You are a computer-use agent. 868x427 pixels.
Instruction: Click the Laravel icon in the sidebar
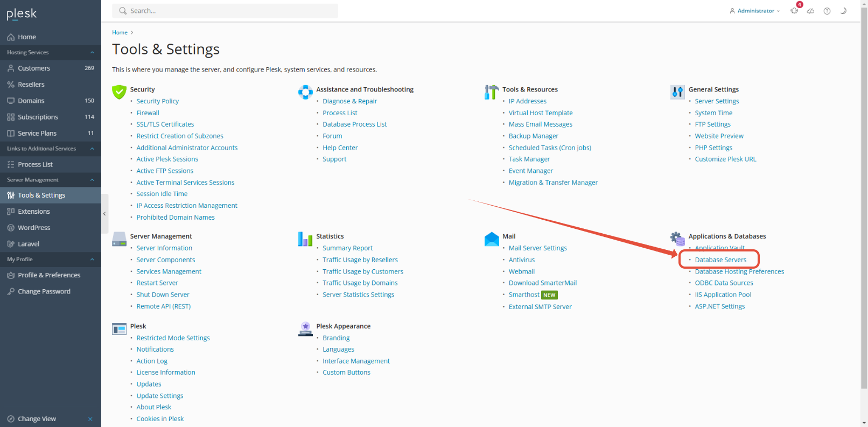pos(11,244)
